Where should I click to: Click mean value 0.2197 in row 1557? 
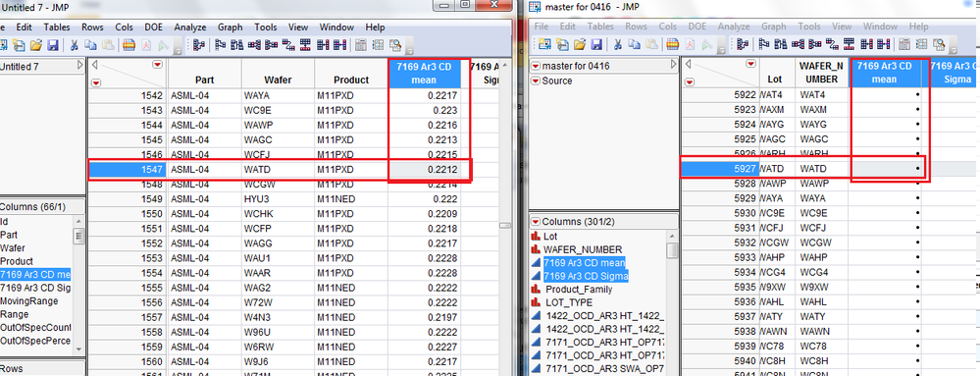coord(425,317)
